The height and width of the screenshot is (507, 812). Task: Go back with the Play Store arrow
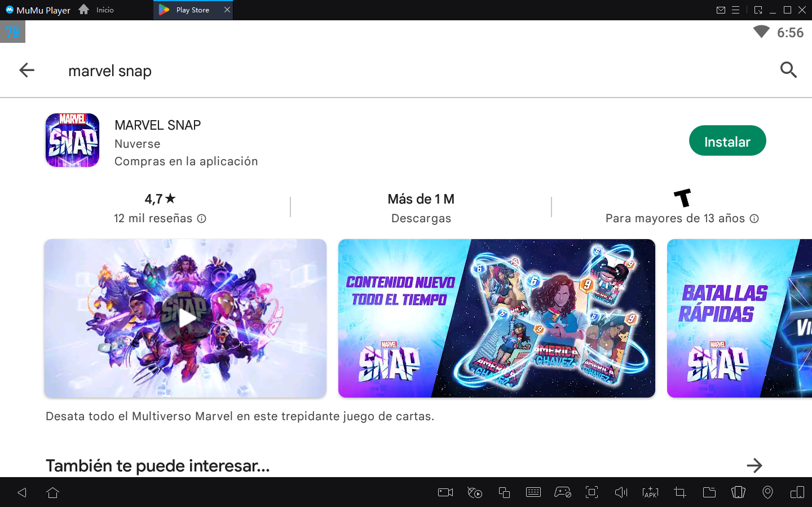[x=27, y=70]
